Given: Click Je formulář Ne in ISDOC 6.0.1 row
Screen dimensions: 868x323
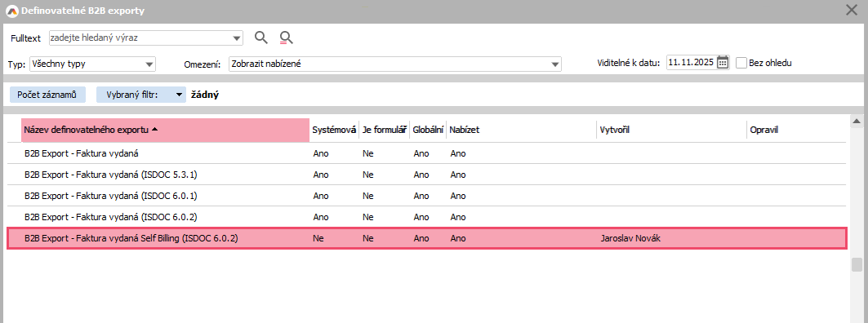Looking at the screenshot, I should click(x=368, y=196).
